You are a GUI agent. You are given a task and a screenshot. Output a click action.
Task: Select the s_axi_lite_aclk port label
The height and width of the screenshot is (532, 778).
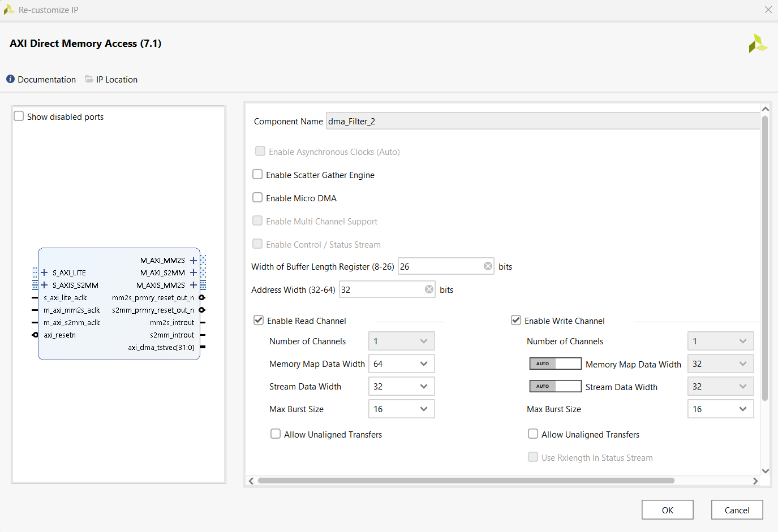point(65,298)
